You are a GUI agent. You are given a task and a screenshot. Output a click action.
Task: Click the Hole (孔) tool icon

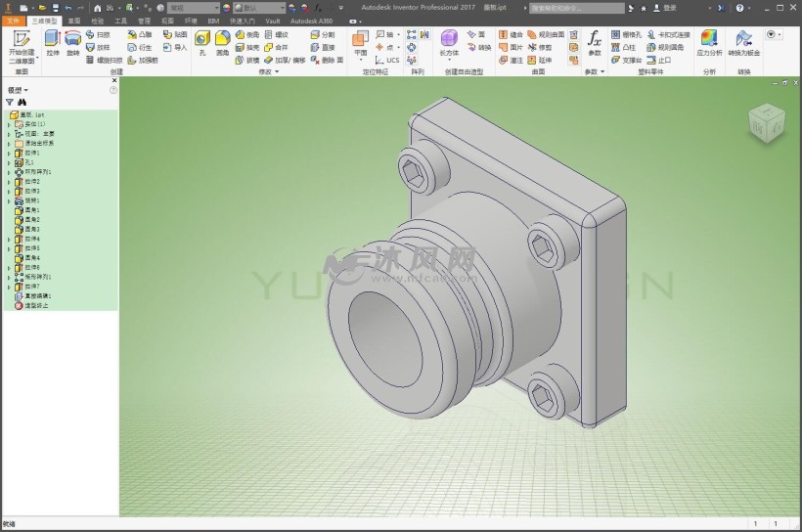coord(201,43)
